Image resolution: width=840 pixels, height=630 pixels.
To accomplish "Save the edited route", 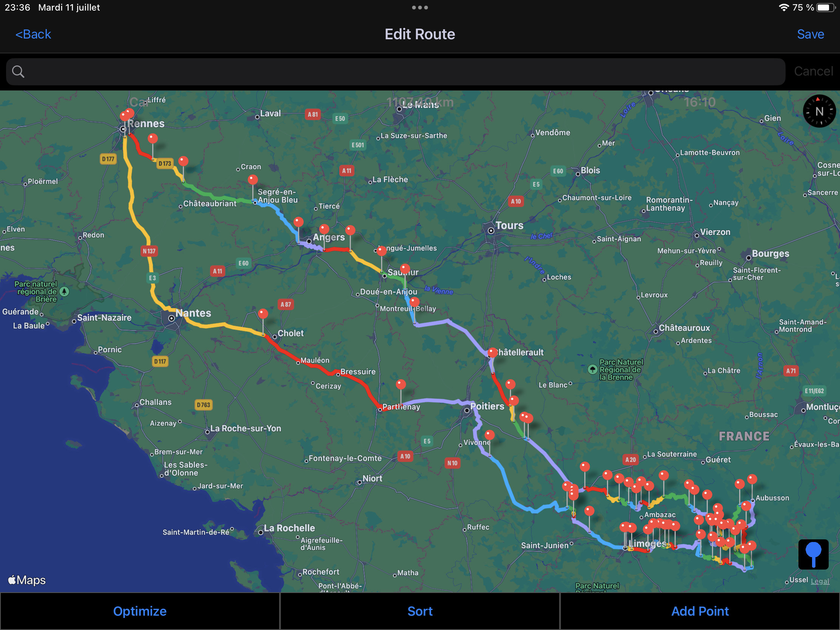I will [811, 34].
